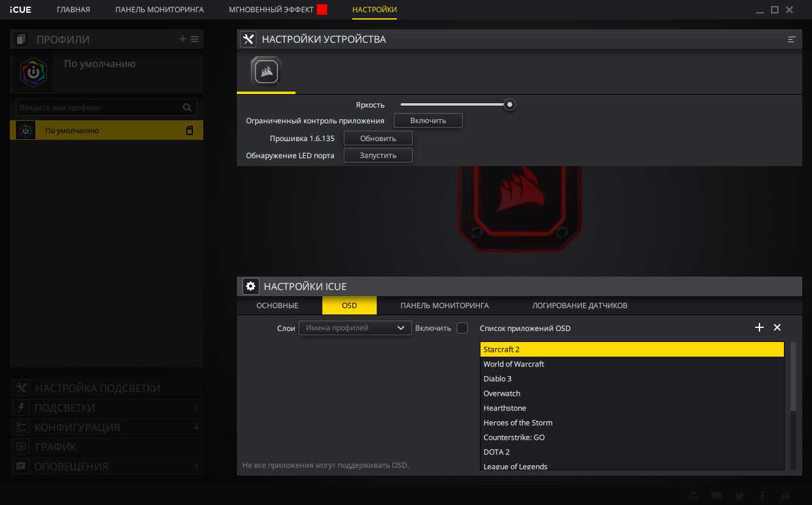Add an application to the OSD list
Screen dimensions: 812x505
759,327
